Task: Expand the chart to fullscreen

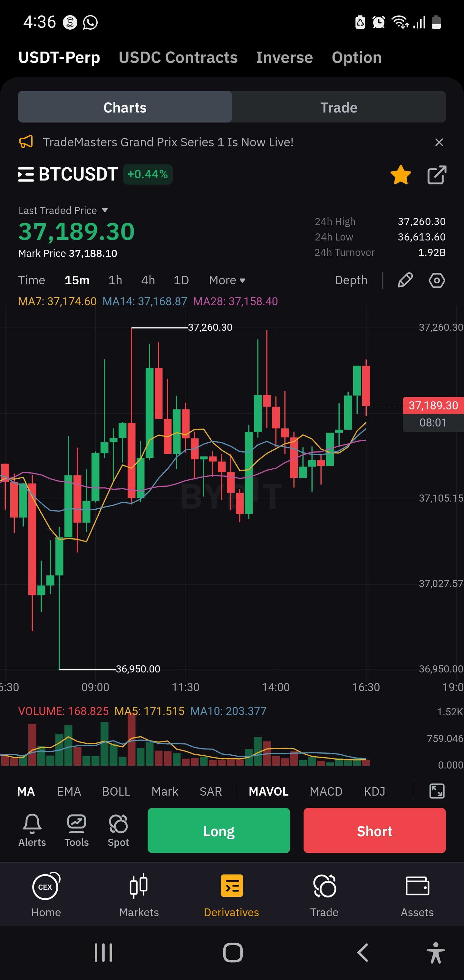Action: click(437, 791)
